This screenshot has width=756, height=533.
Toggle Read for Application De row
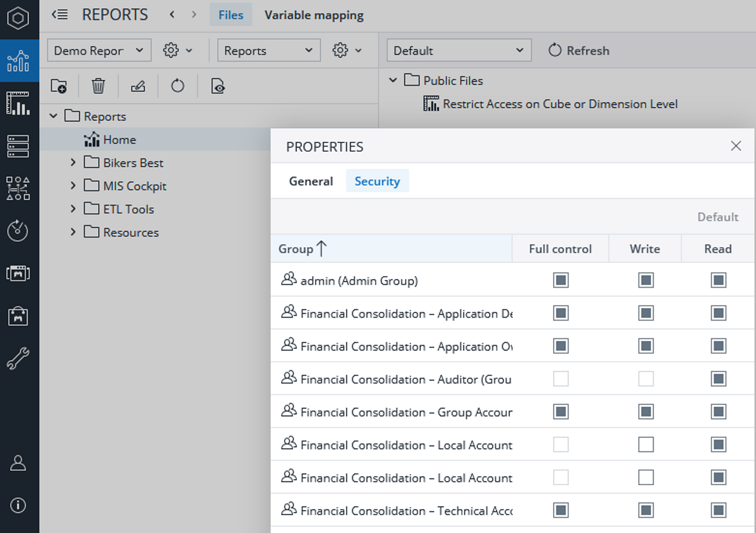tap(718, 313)
